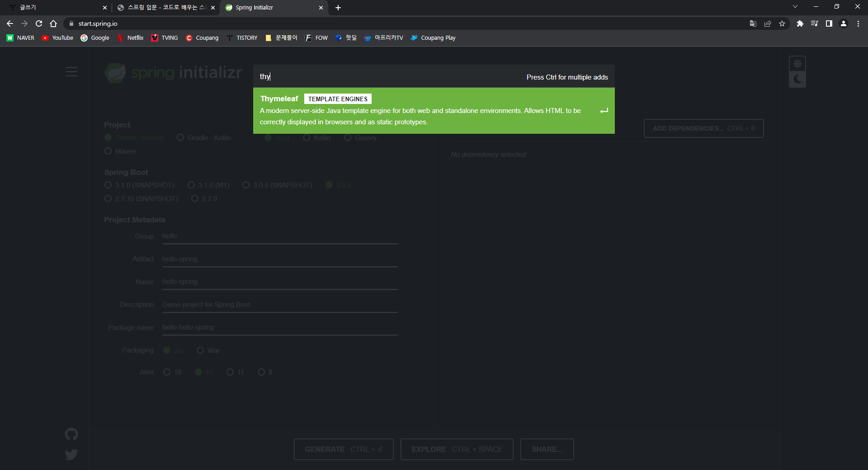868x470 pixels.
Task: Switch to dark theme moon icon
Action: (x=797, y=80)
